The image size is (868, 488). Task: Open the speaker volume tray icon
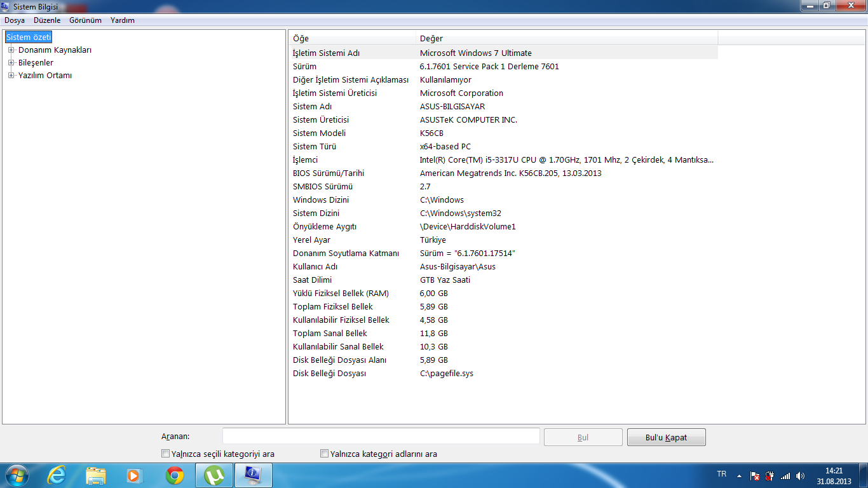(801, 475)
